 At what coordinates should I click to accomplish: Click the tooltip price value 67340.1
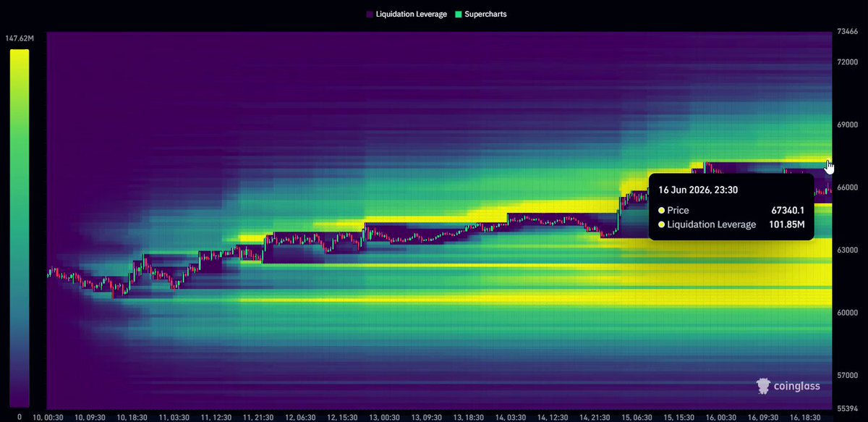[x=788, y=210]
